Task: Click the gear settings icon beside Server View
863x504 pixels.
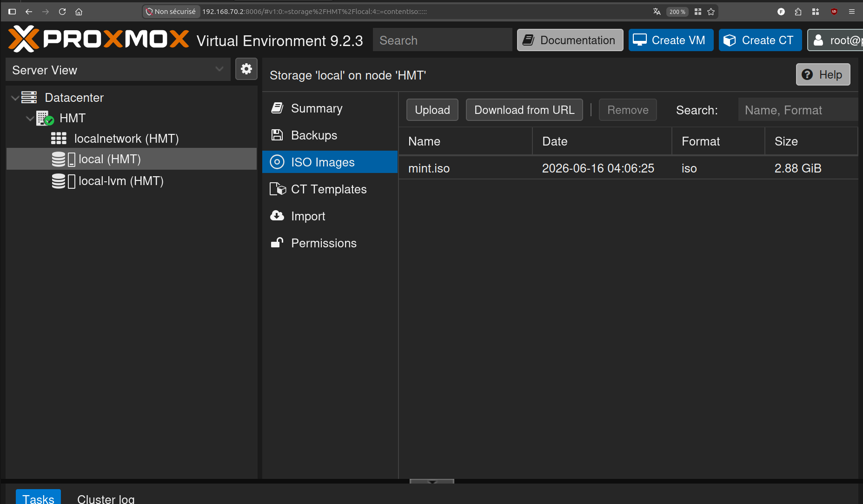Action: (246, 69)
